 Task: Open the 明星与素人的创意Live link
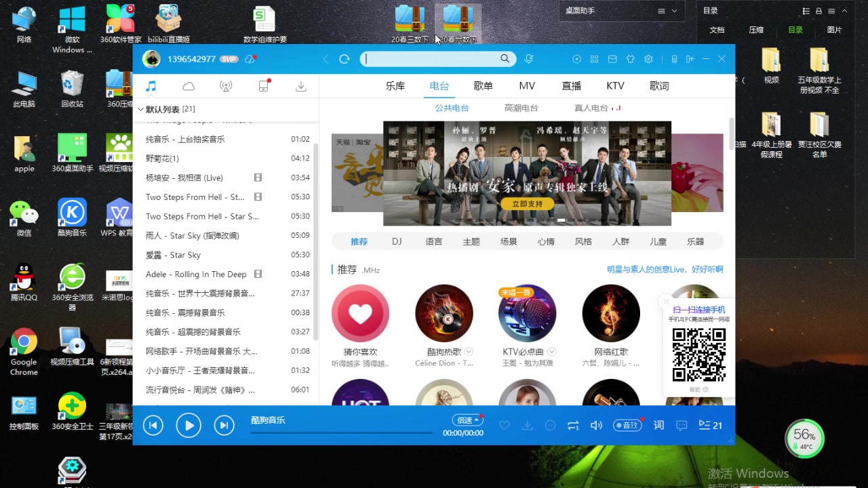coord(665,269)
